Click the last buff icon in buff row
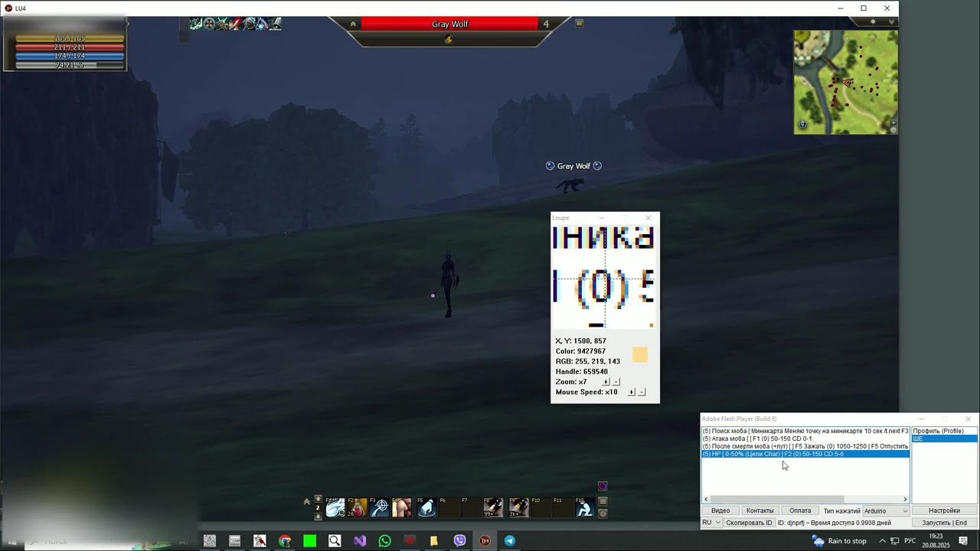 [x=274, y=24]
